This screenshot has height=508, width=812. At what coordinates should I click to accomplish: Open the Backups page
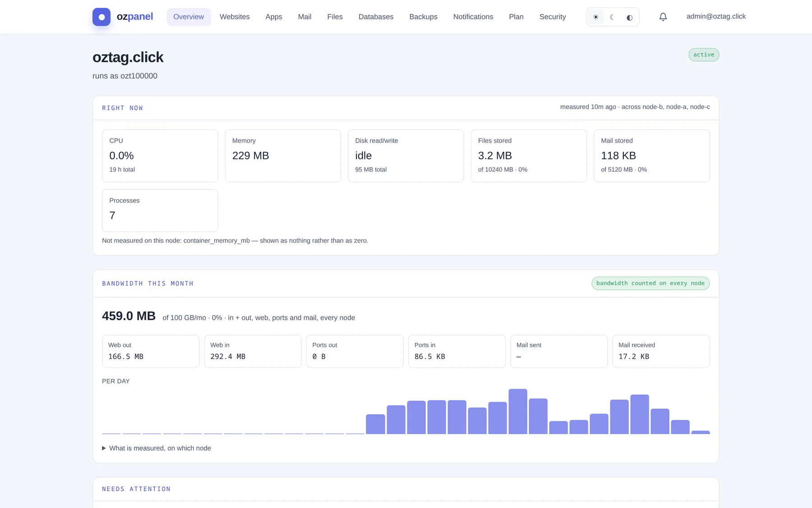coord(423,17)
